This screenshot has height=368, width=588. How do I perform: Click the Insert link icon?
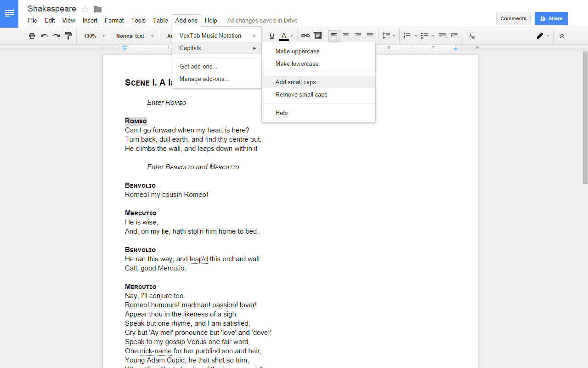coord(305,36)
